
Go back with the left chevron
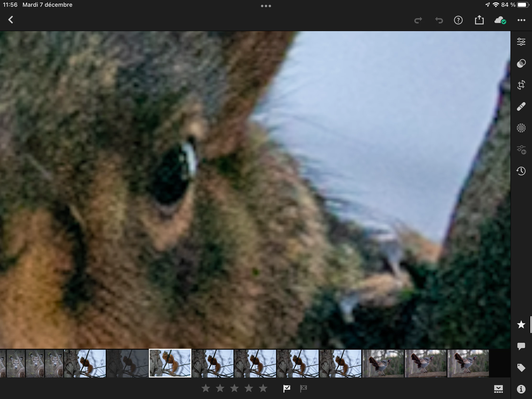[11, 20]
